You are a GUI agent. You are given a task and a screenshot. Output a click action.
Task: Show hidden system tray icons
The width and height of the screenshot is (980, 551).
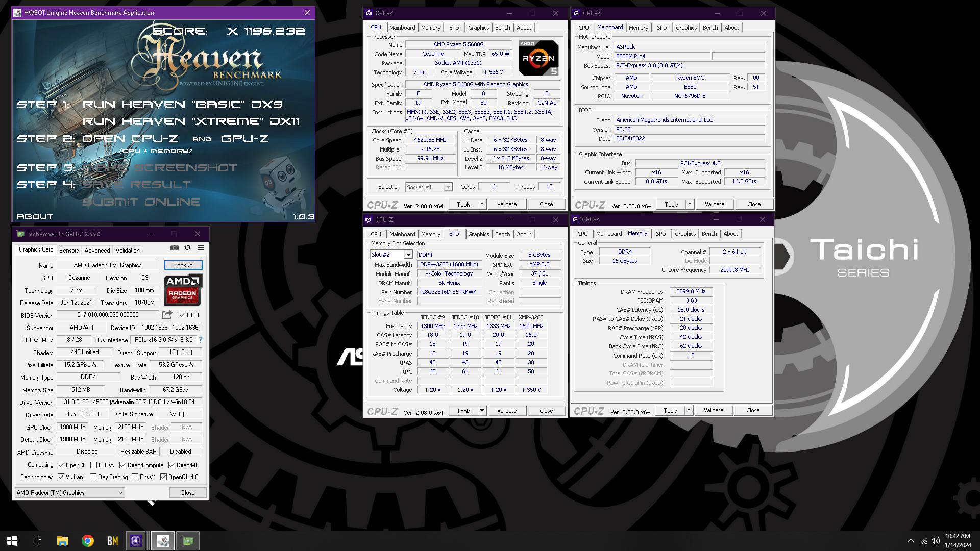click(911, 541)
